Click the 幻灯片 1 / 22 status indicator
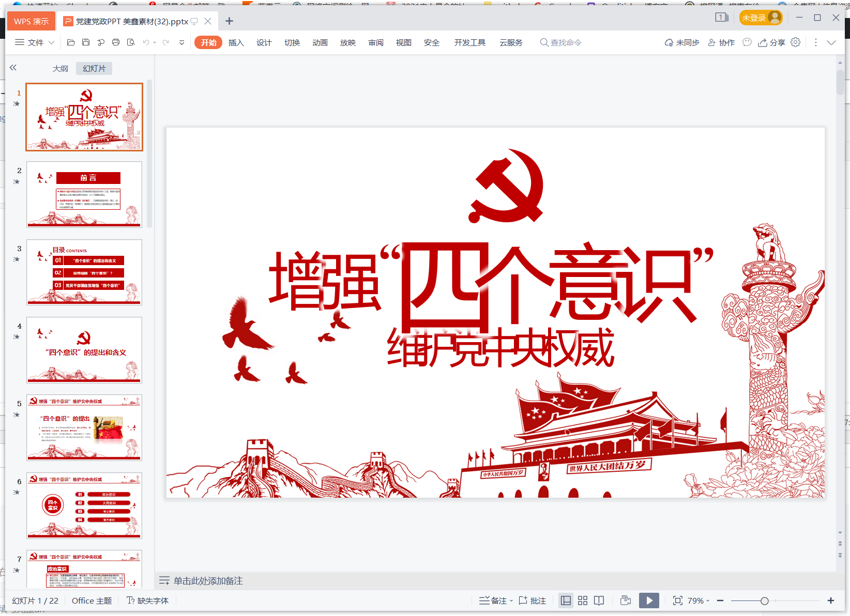This screenshot has height=616, width=850. 35,600
